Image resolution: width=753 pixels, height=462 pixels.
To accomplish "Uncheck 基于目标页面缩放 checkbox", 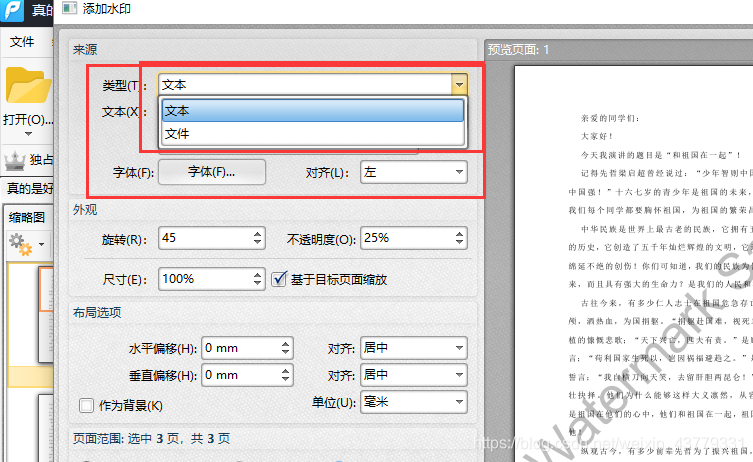I will (279, 279).
